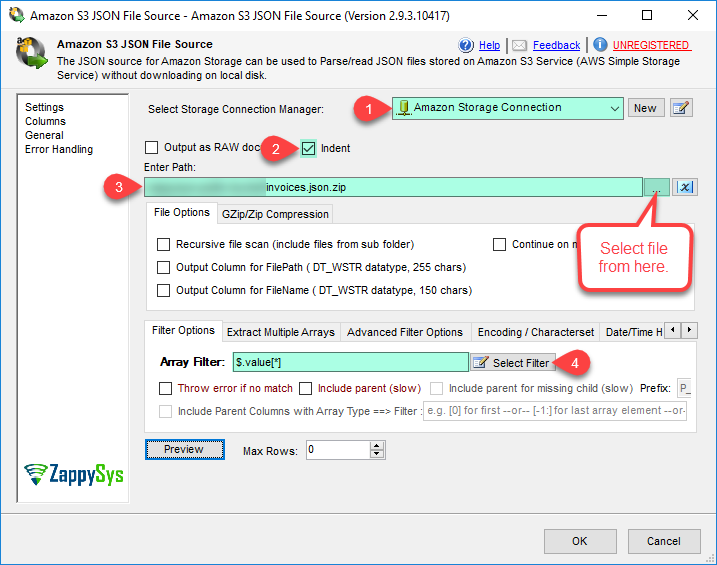Open the Storage Connection Manager dropdown
The height and width of the screenshot is (565, 717).
point(508,108)
